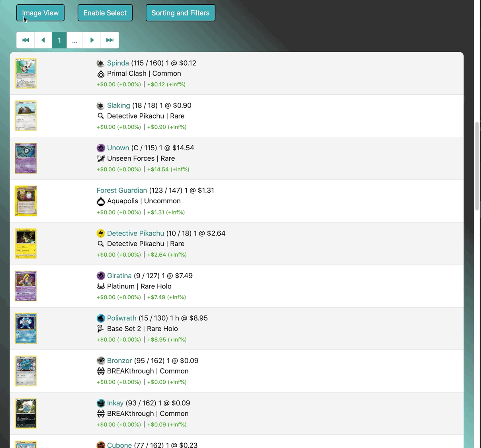The height and width of the screenshot is (448, 481).
Task: Open Detective Pikachu card thumbnail
Action: click(x=26, y=243)
